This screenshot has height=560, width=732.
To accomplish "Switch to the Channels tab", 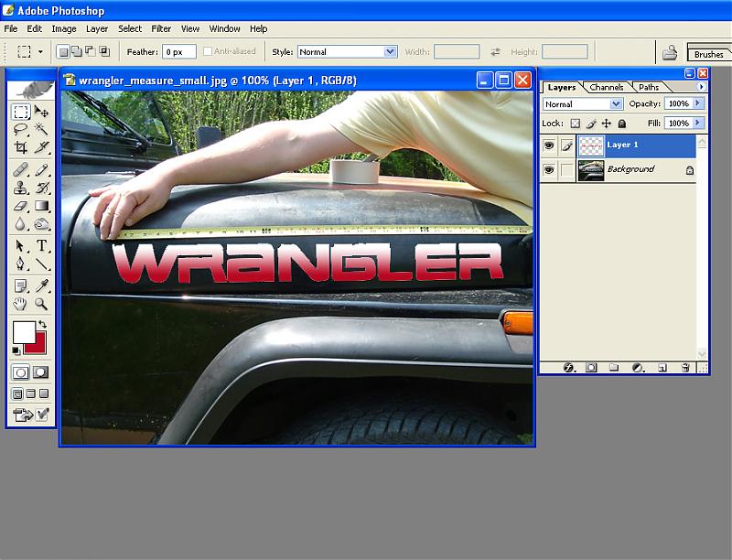I will coord(607,87).
